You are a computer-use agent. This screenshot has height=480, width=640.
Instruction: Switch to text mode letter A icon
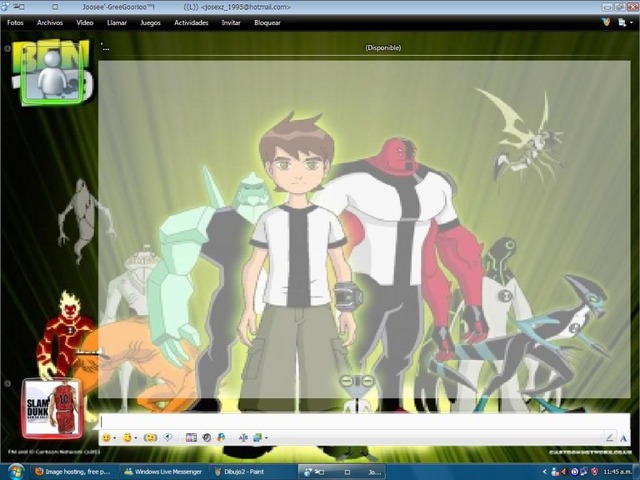point(623,438)
